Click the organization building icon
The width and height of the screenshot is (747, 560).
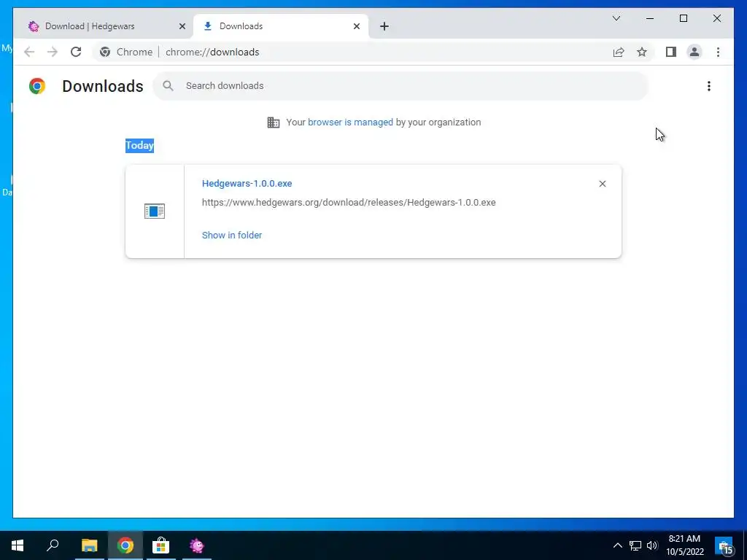click(274, 122)
